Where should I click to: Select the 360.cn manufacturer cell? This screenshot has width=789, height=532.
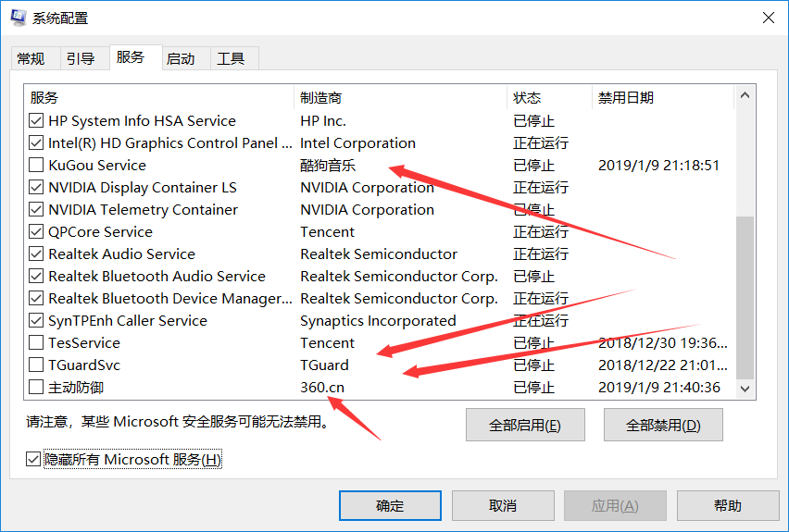coord(322,387)
